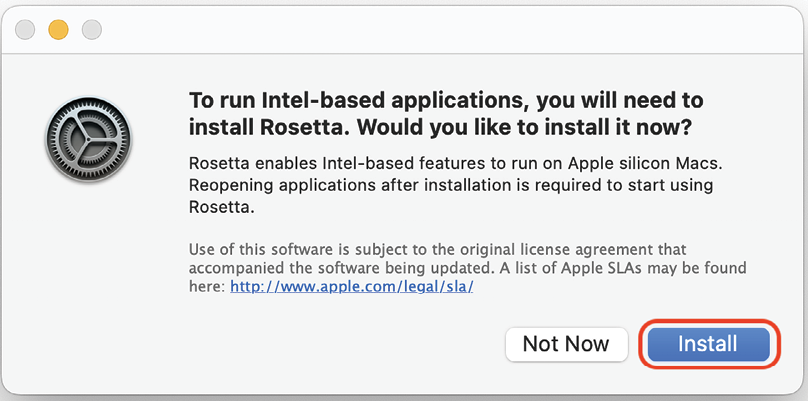The width and height of the screenshot is (808, 401).
Task: Follow the blue underlined SLA hyperlink
Action: (x=351, y=287)
